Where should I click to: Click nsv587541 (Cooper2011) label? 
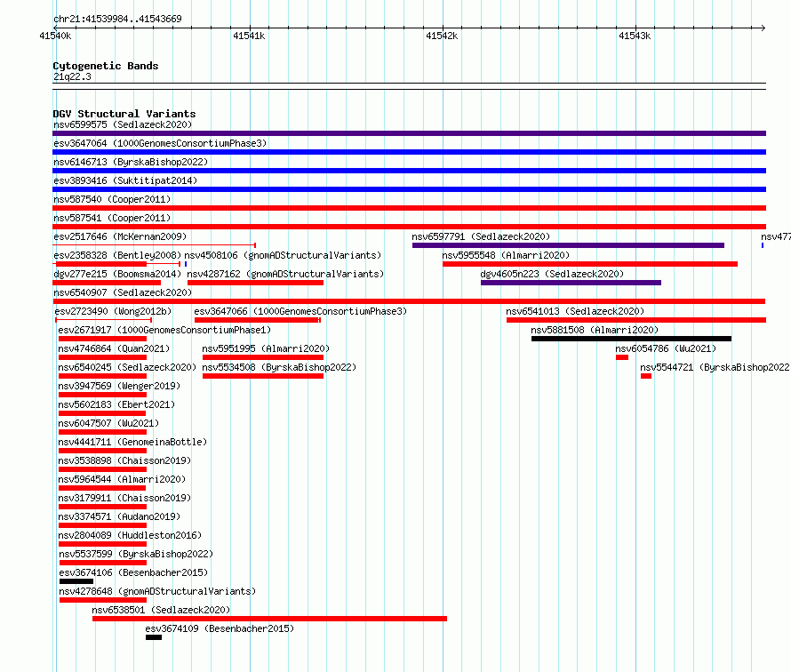click(112, 218)
